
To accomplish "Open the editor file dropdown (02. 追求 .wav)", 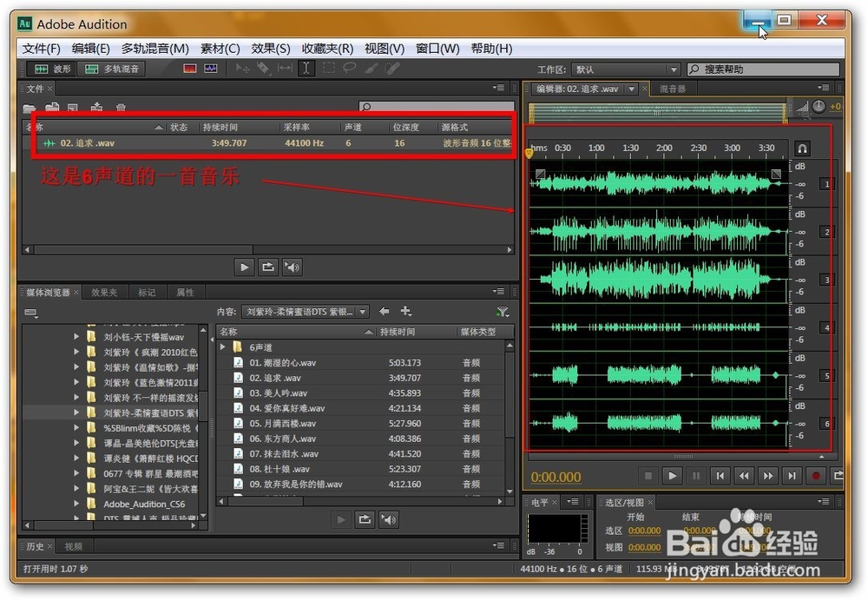I will click(x=632, y=89).
